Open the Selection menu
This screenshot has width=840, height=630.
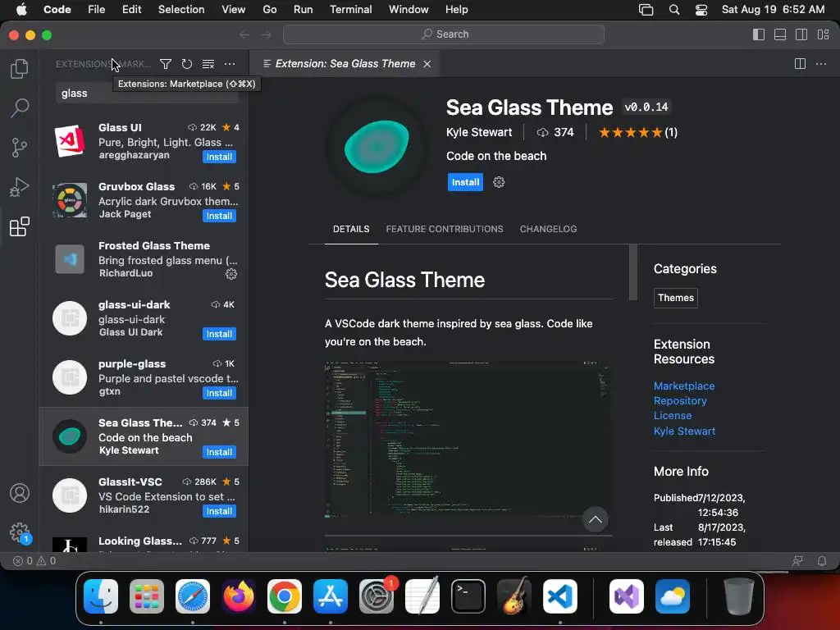pyautogui.click(x=181, y=10)
